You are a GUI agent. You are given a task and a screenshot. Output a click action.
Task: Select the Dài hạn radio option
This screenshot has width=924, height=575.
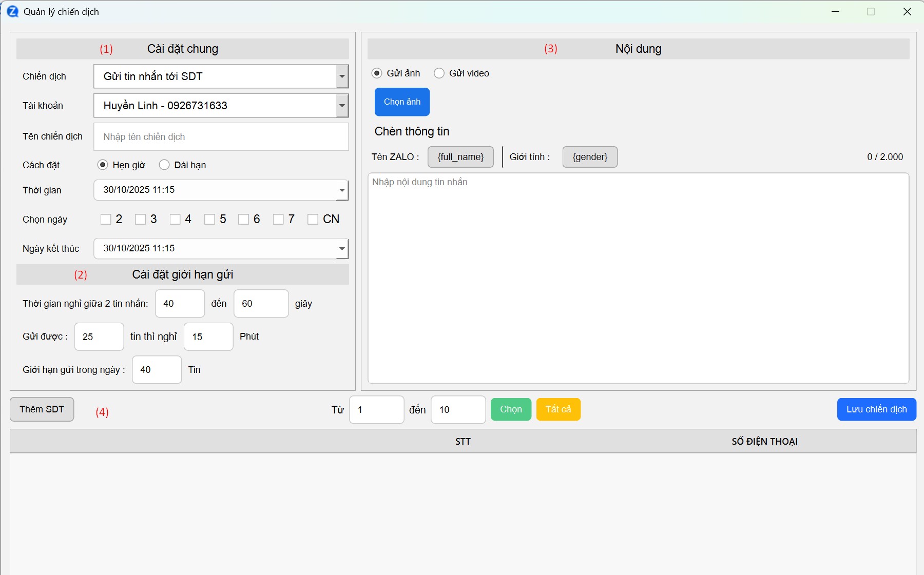tap(164, 165)
